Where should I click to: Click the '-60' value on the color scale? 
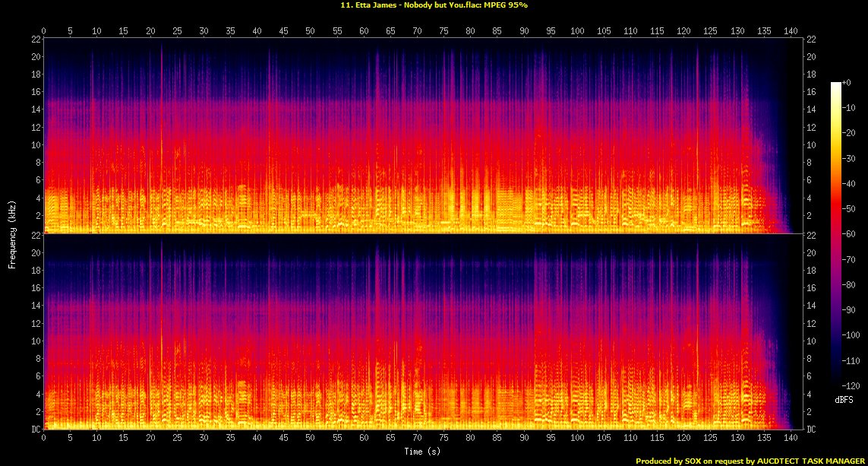[x=849, y=234]
